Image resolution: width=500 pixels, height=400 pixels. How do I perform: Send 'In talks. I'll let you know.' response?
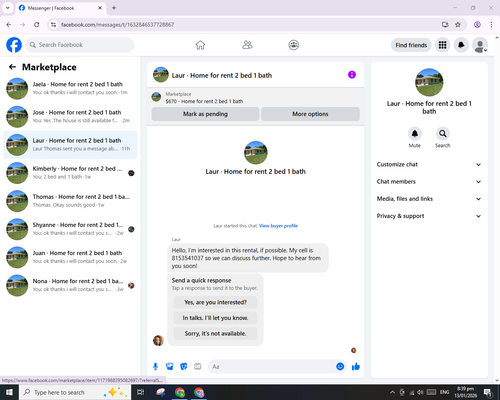pos(215,318)
